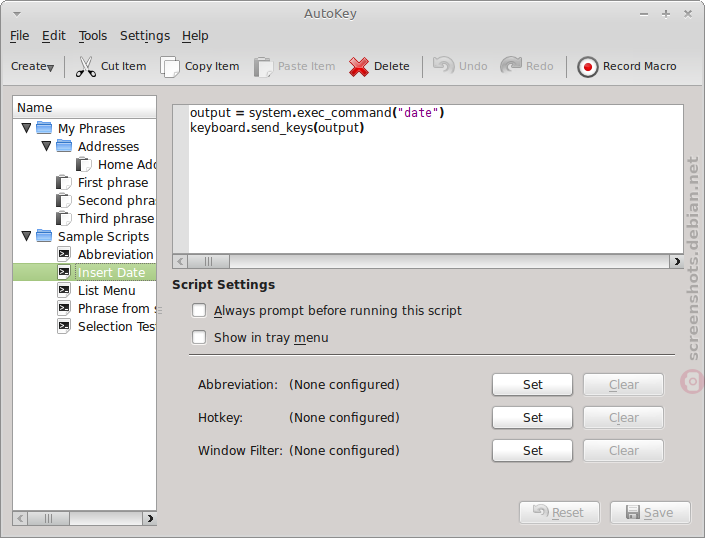Clear the Hotkey setting

pyautogui.click(x=624, y=418)
